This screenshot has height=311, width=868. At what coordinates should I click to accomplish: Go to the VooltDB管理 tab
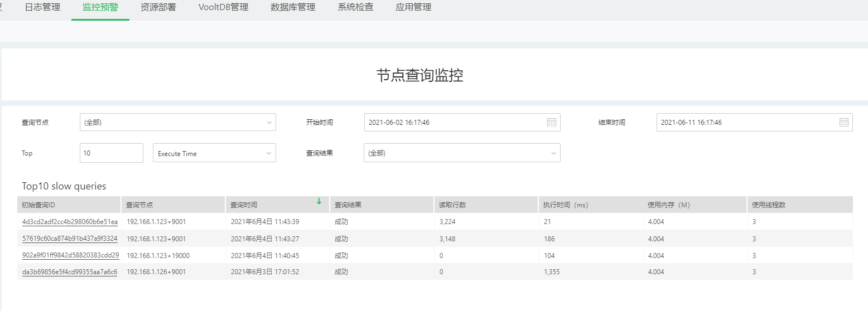pos(223,8)
